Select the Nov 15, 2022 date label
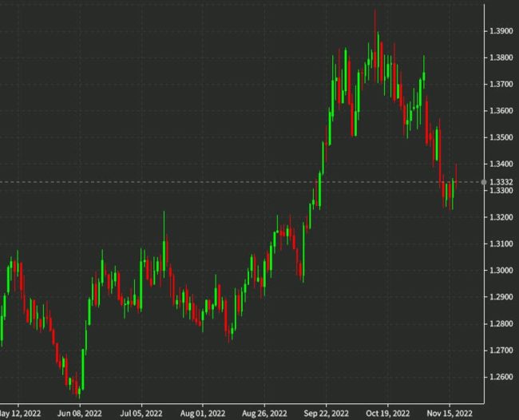Viewport: 519px width, 420px height. coord(449,414)
